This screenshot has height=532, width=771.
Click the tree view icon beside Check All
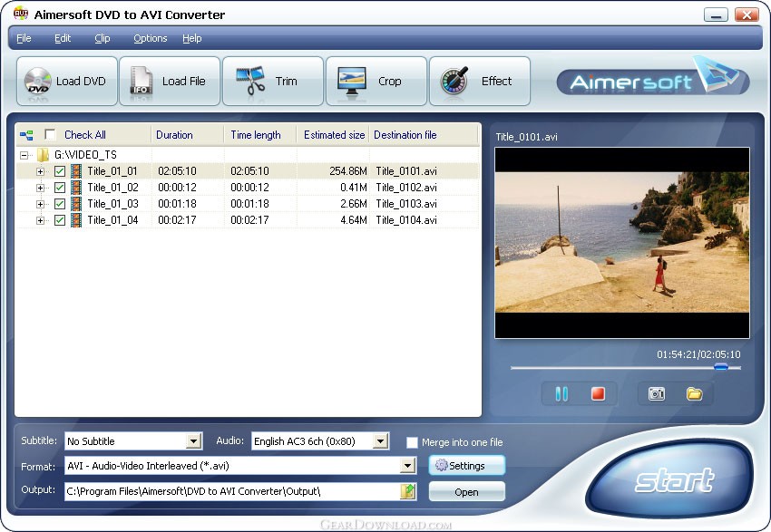26,135
